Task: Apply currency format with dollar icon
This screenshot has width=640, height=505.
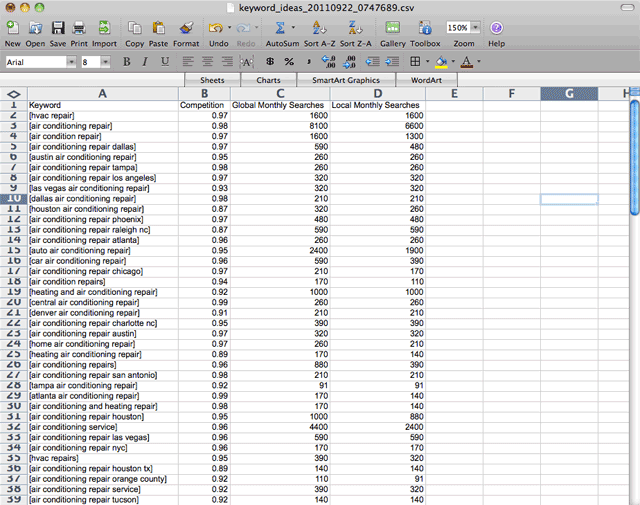Action: tap(270, 62)
